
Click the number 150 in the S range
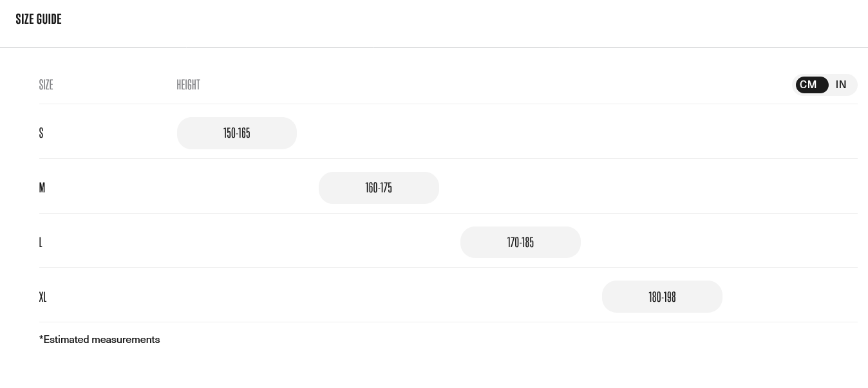point(229,133)
